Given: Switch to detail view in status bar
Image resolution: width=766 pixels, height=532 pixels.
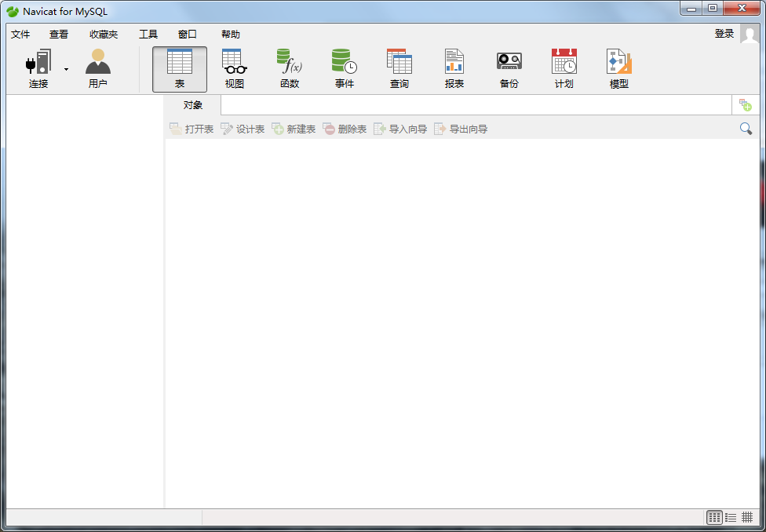Looking at the screenshot, I should [747, 517].
